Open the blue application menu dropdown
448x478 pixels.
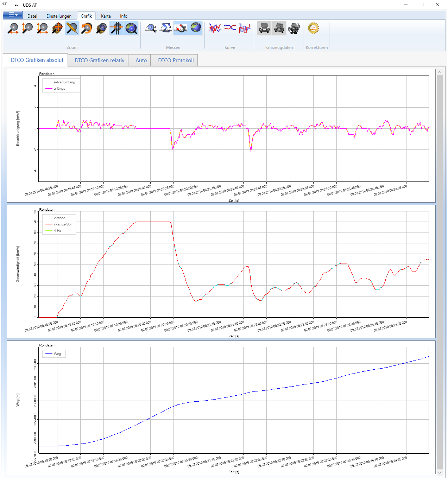(13, 15)
